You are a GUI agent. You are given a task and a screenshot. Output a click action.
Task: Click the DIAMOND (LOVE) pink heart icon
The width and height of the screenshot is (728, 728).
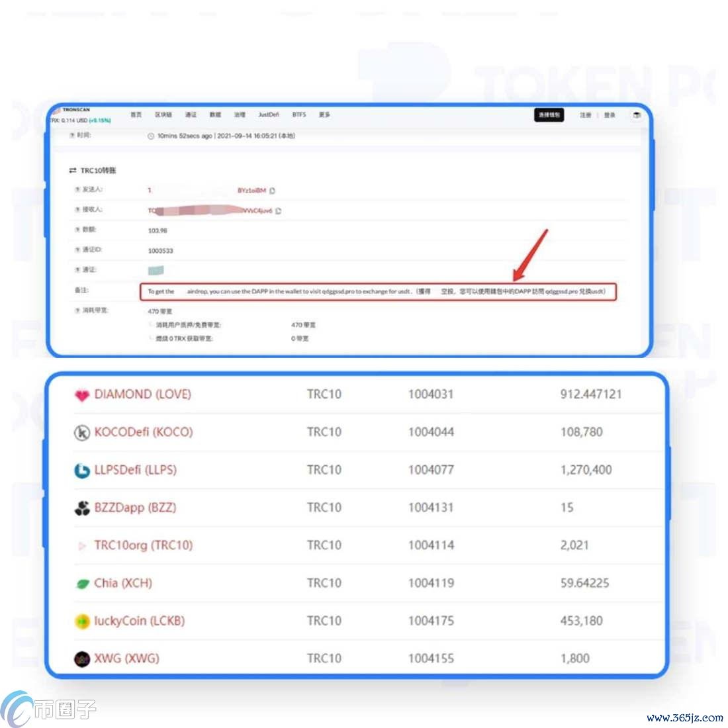tap(82, 395)
